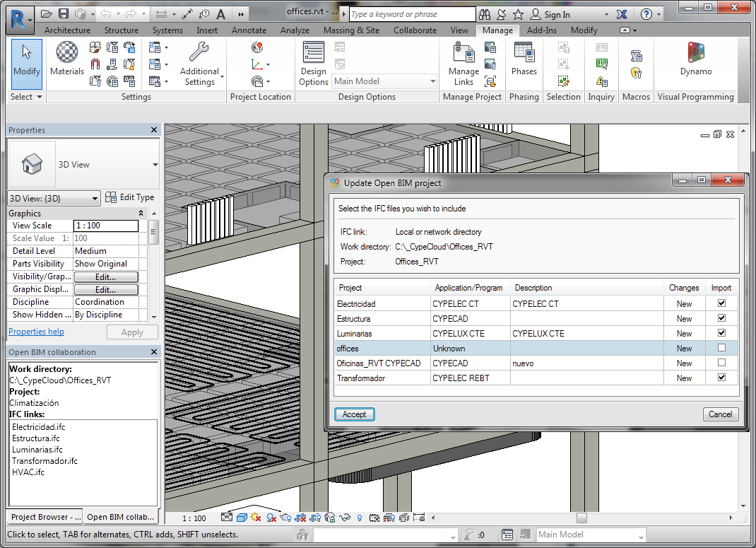This screenshot has height=548, width=756.
Task: Click the Materials icon in ribbon
Action: point(67,58)
